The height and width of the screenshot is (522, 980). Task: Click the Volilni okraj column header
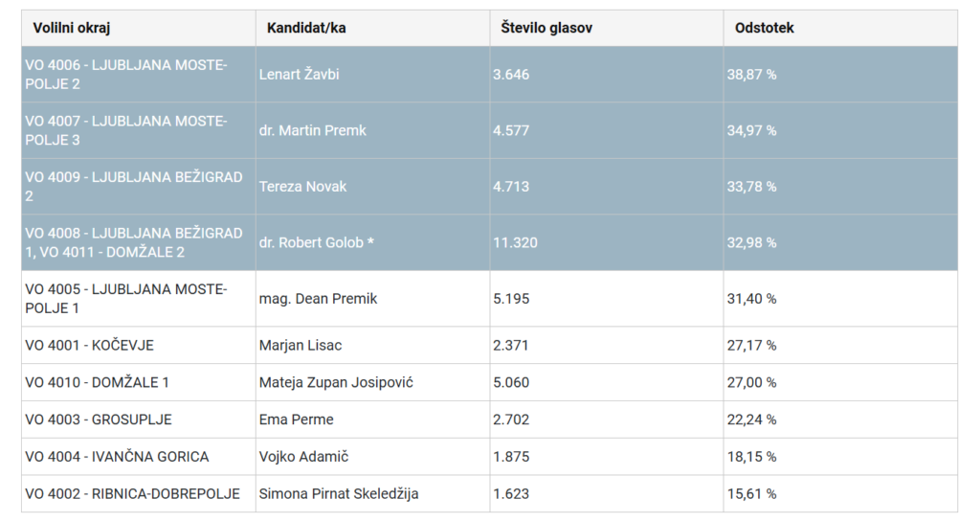click(x=72, y=28)
